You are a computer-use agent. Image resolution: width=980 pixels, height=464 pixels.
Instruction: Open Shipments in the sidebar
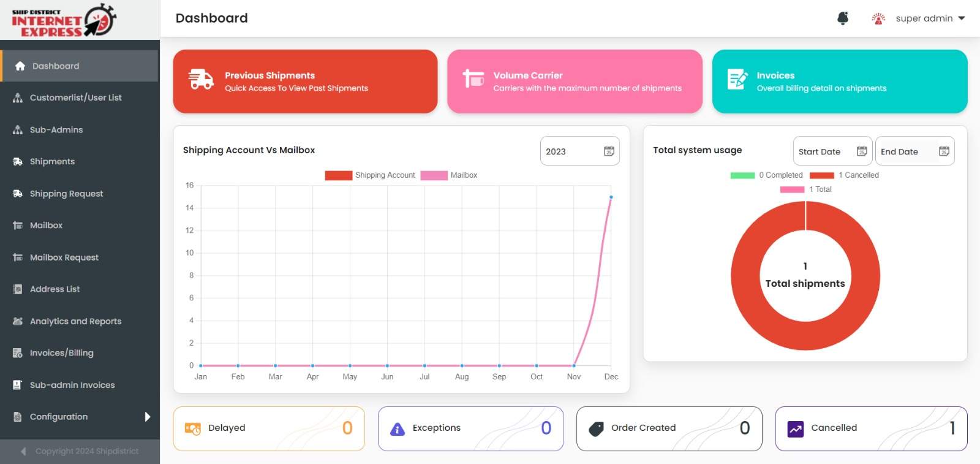tap(52, 162)
